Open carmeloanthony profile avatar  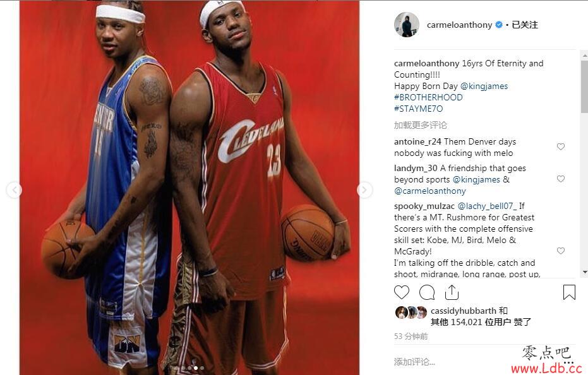pyautogui.click(x=407, y=25)
